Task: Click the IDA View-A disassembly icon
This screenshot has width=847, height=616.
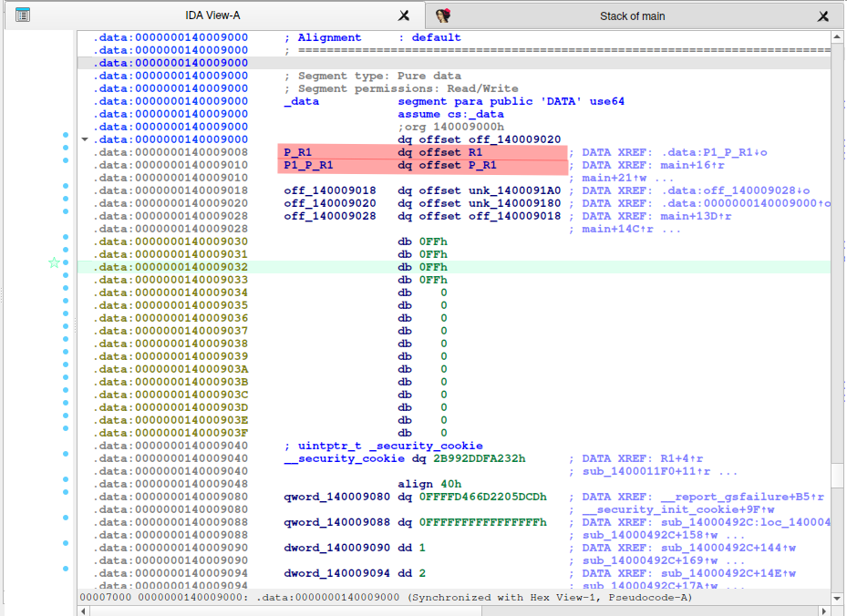Action: (23, 15)
